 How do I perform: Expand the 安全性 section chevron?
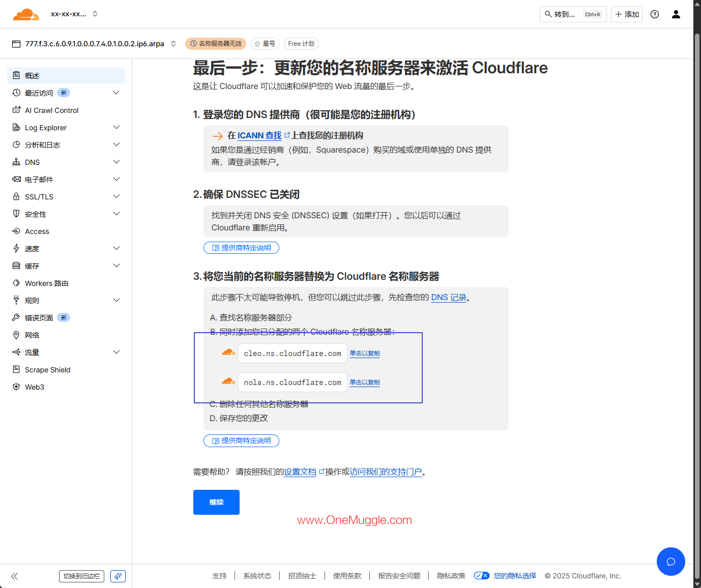[x=116, y=214]
